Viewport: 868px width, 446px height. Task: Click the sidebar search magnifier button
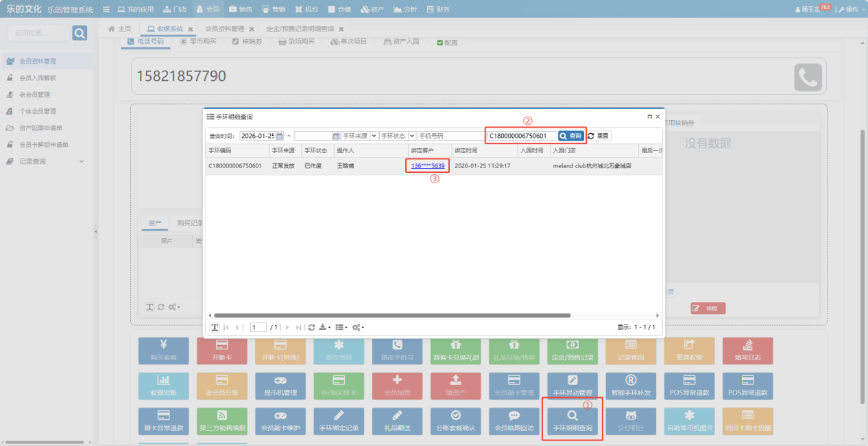pyautogui.click(x=80, y=33)
